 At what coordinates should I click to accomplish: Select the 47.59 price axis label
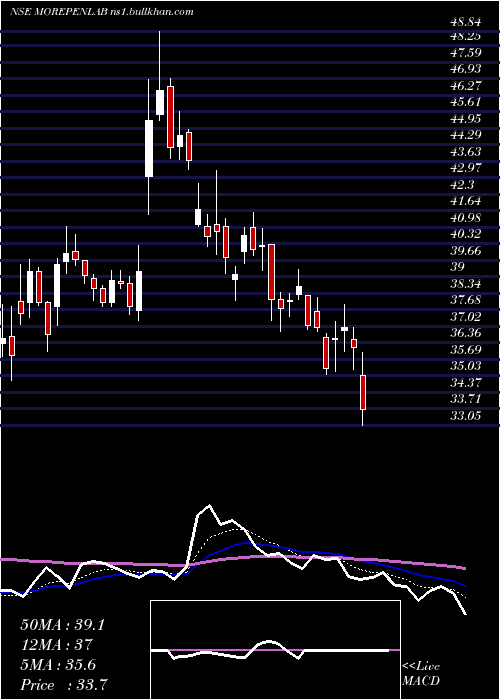(464, 53)
